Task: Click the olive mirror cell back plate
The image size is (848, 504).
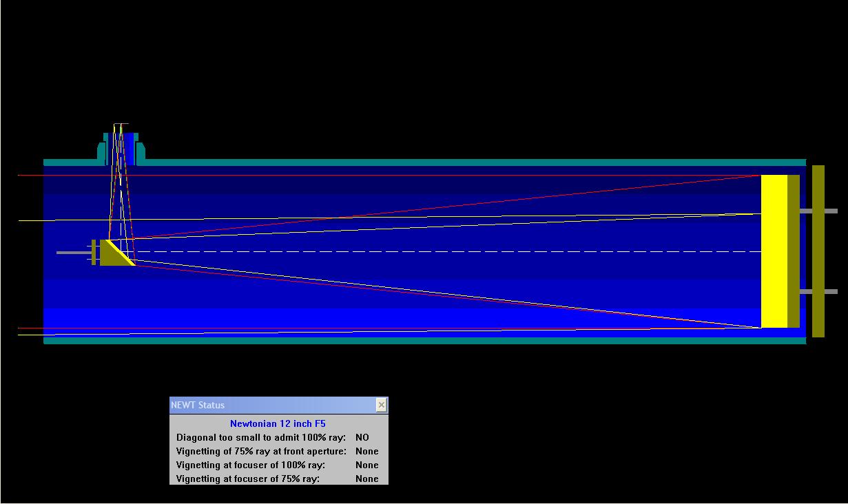Action: pyautogui.click(x=818, y=251)
